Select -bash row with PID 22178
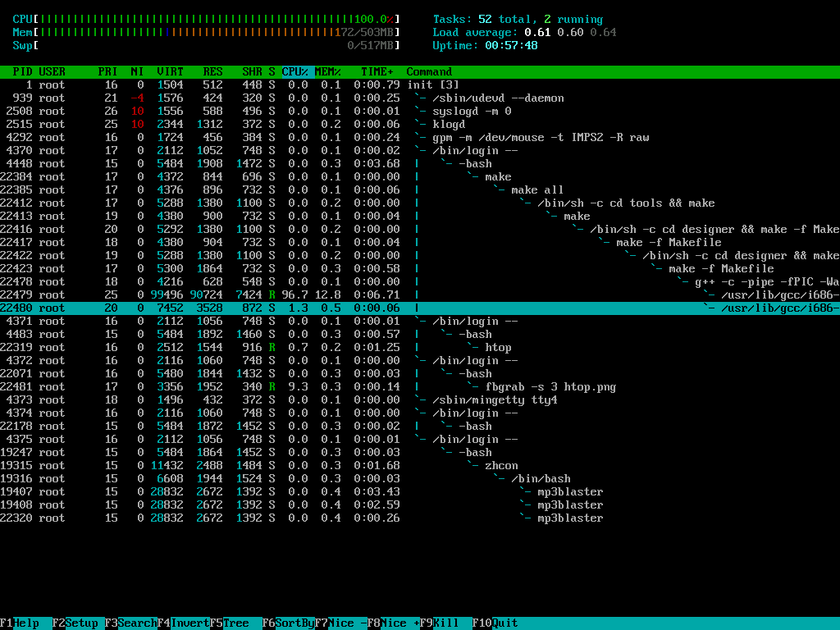The image size is (840, 630). pos(420,426)
